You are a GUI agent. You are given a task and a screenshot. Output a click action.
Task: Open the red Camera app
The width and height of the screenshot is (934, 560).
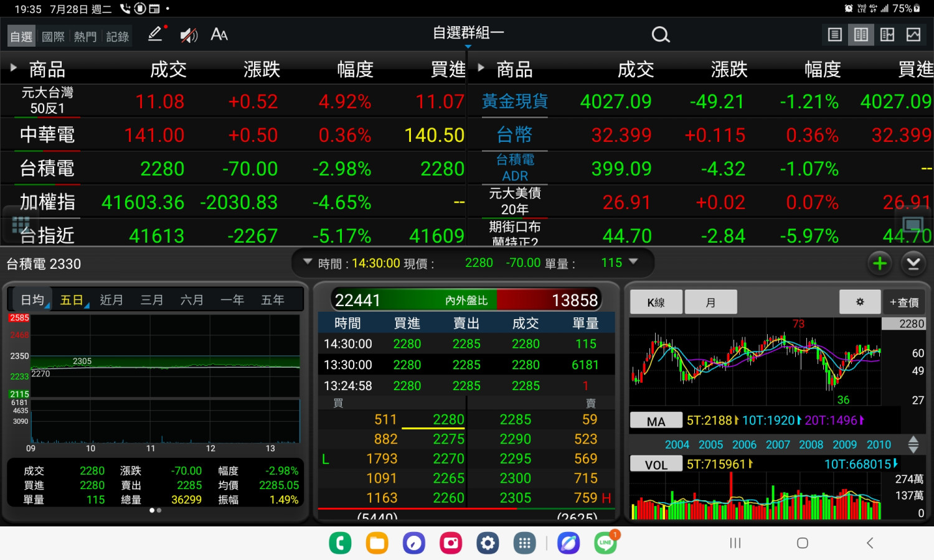[x=451, y=543]
